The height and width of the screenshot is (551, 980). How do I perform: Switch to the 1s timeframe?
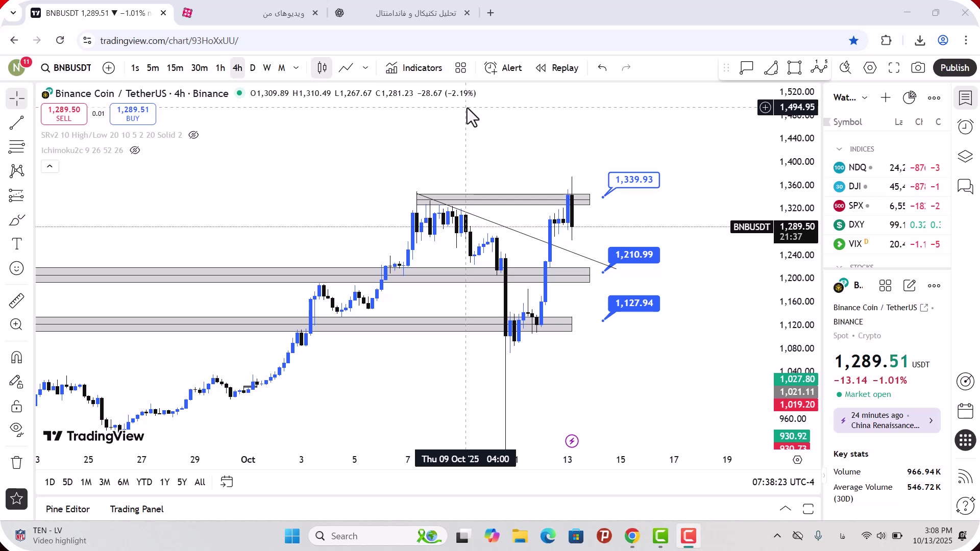point(135,68)
